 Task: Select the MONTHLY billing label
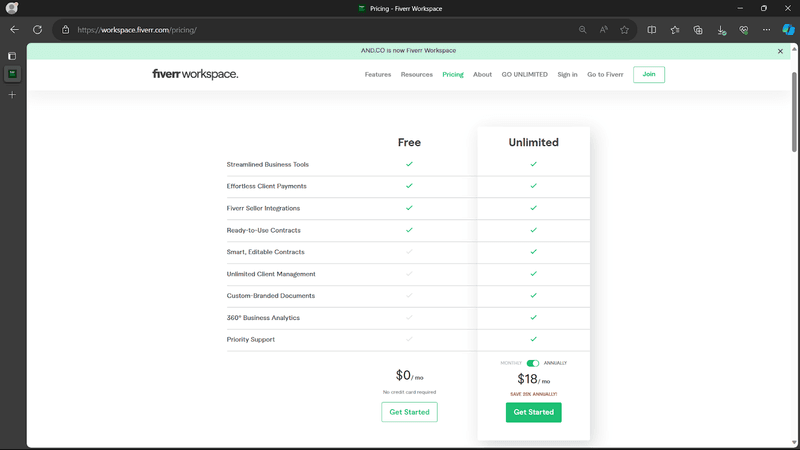(x=511, y=363)
